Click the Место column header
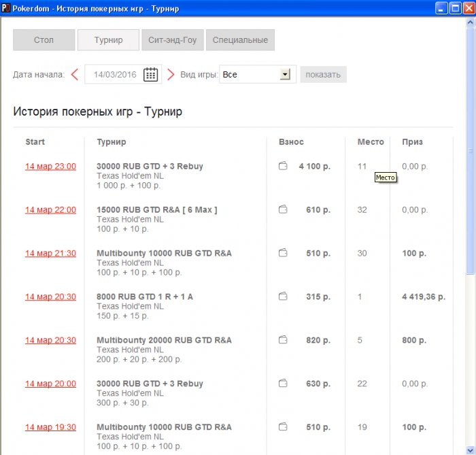 click(x=371, y=141)
